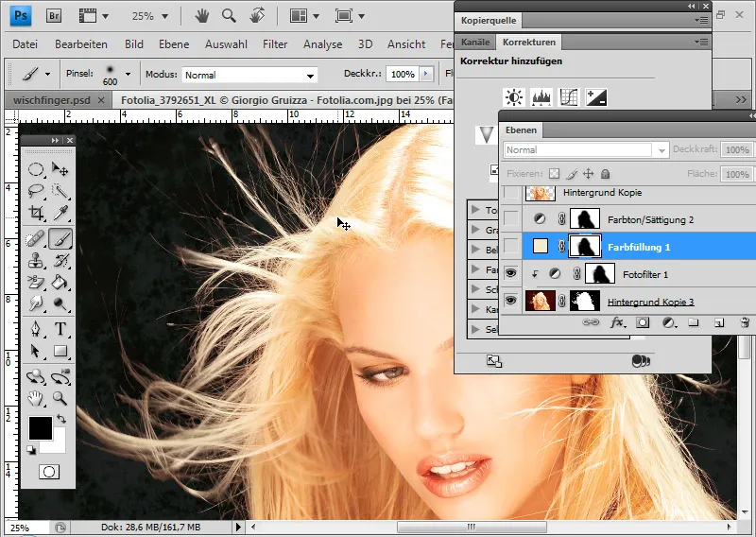
Task: Show the Hintergrund Kopie layer
Action: [510, 193]
